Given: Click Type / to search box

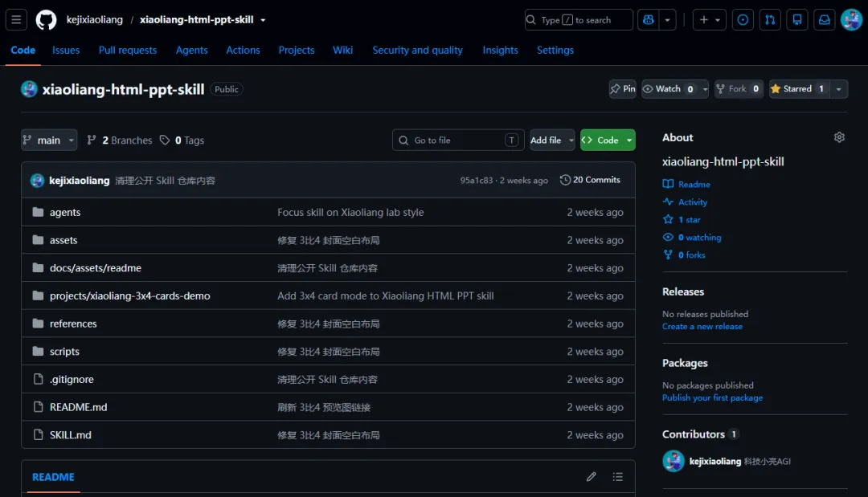Looking at the screenshot, I should 579,20.
